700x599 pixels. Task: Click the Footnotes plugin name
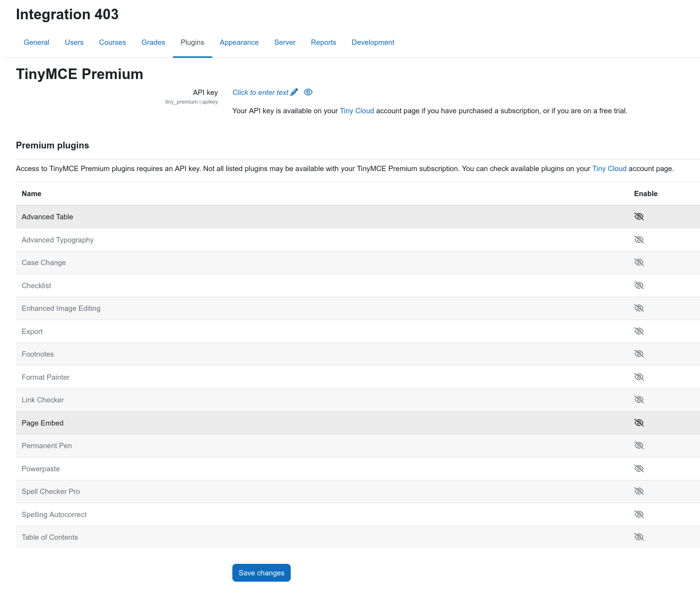point(38,354)
